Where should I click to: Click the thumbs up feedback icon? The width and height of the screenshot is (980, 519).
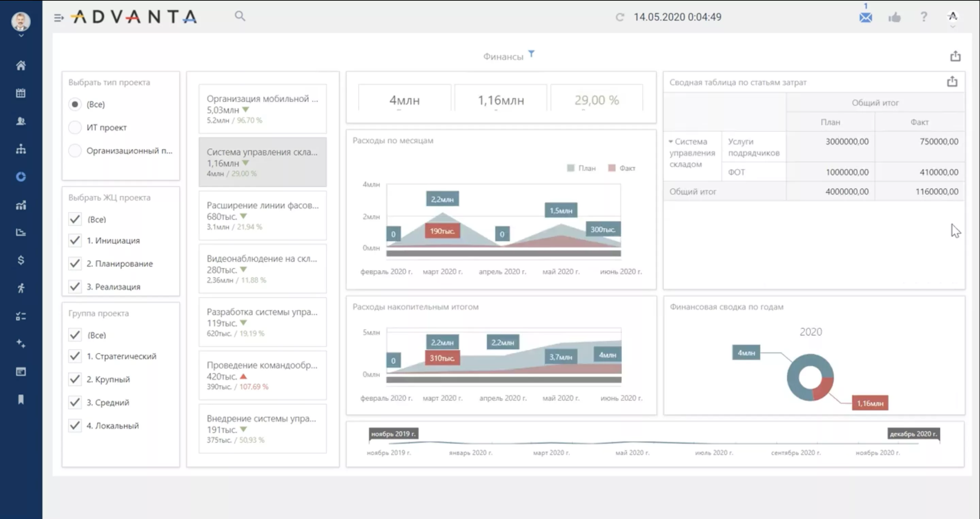point(894,17)
